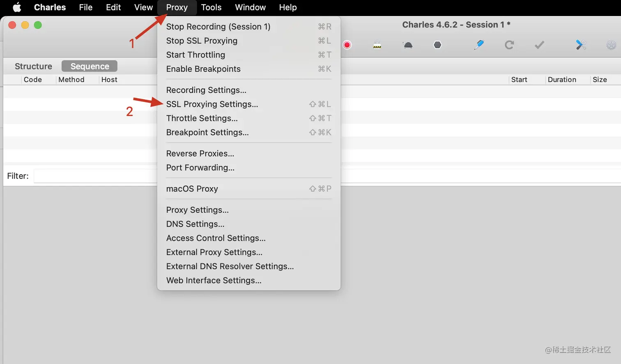Open Recording Settings...
Viewport: 621px width, 364px height.
pos(248,90)
